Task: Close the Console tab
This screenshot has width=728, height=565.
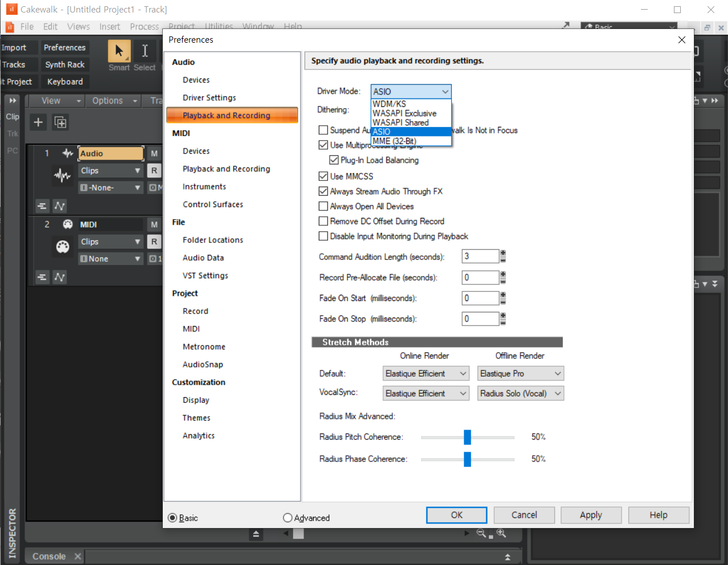Action: point(77,556)
